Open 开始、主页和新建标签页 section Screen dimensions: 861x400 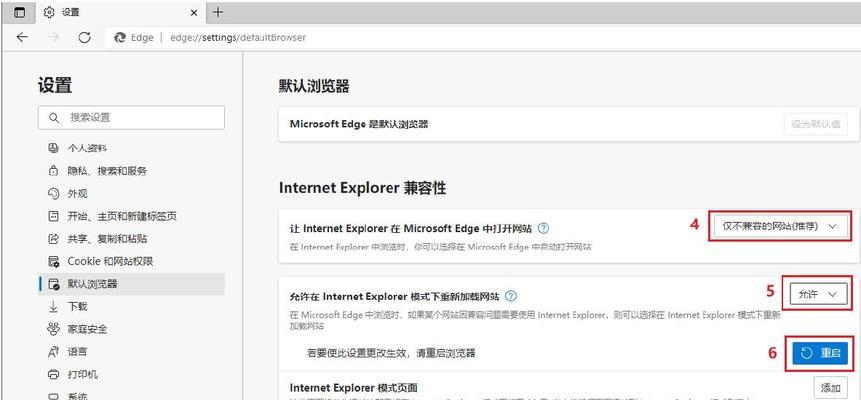pos(131,216)
